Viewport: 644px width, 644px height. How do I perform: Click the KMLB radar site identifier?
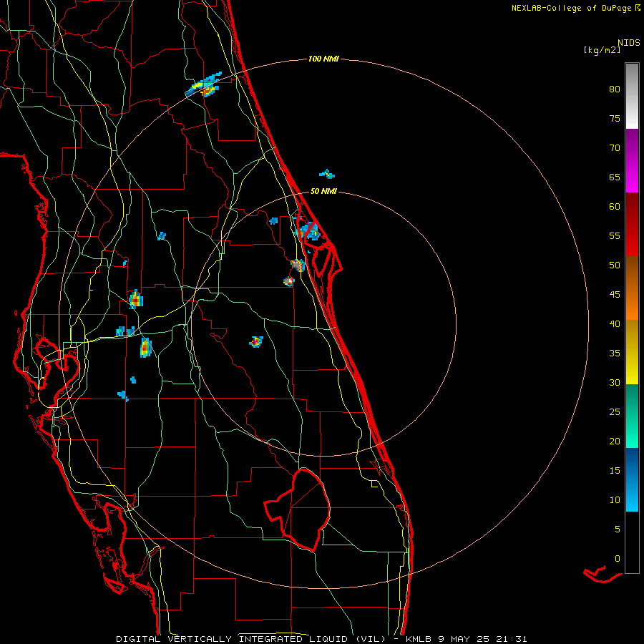[419, 639]
